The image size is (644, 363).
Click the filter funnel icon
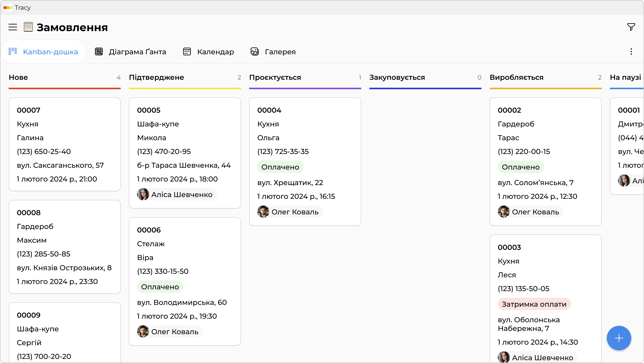click(x=631, y=27)
